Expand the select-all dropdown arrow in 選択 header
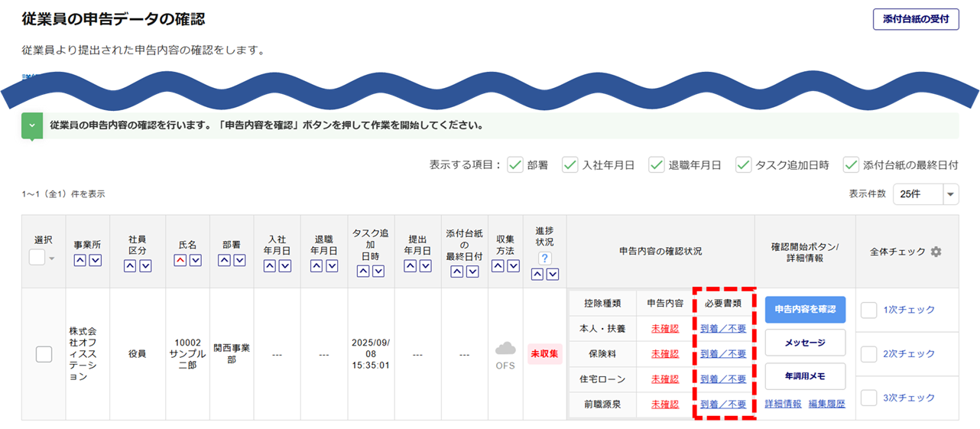The image size is (980, 429). click(x=52, y=258)
